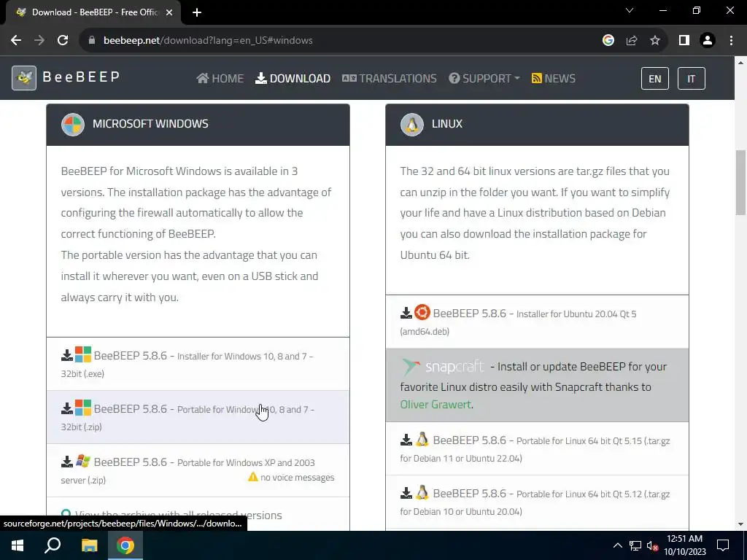Share this page via share icon

point(632,41)
